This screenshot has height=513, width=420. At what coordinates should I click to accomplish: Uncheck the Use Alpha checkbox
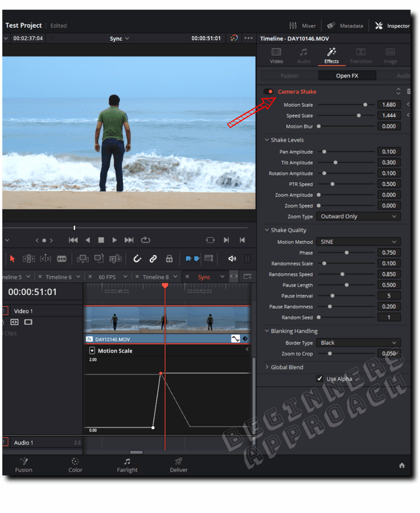320,379
